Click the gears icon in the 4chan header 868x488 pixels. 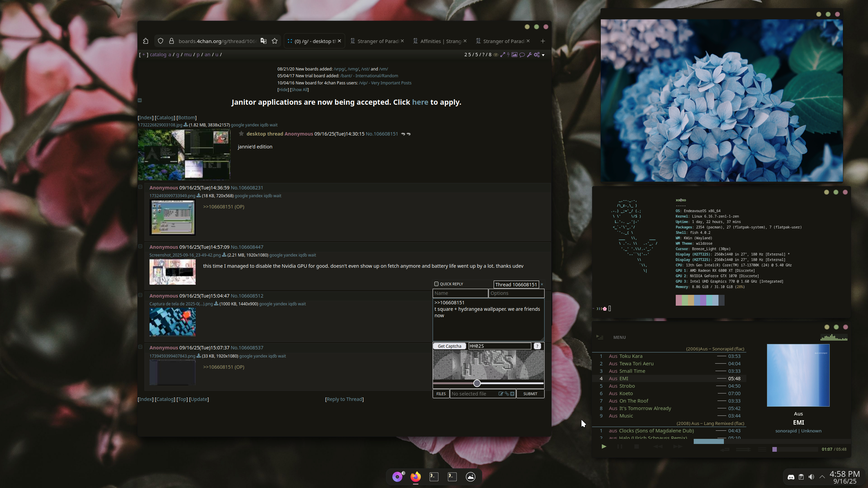pyautogui.click(x=537, y=55)
